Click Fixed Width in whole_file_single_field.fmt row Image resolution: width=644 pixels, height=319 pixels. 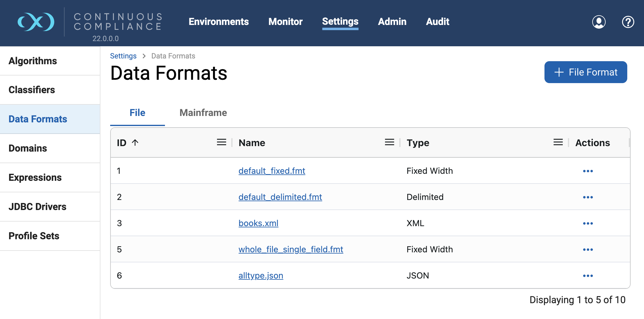(x=429, y=250)
